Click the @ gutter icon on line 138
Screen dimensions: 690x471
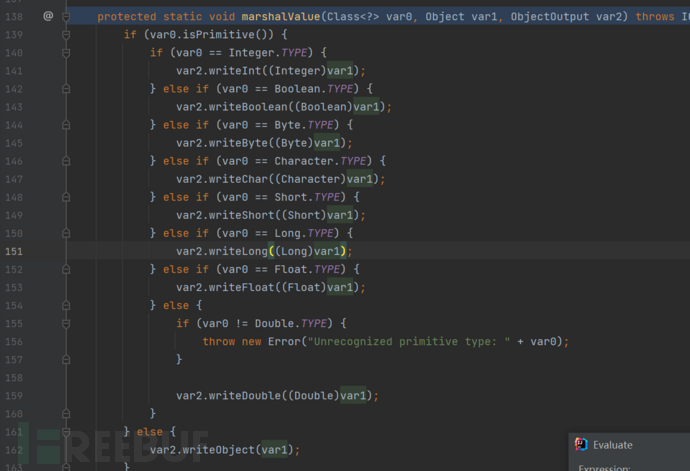point(48,16)
